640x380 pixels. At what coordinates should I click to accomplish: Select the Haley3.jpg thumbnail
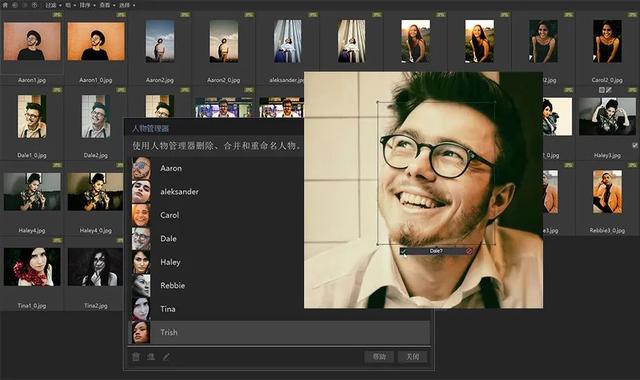click(607, 116)
